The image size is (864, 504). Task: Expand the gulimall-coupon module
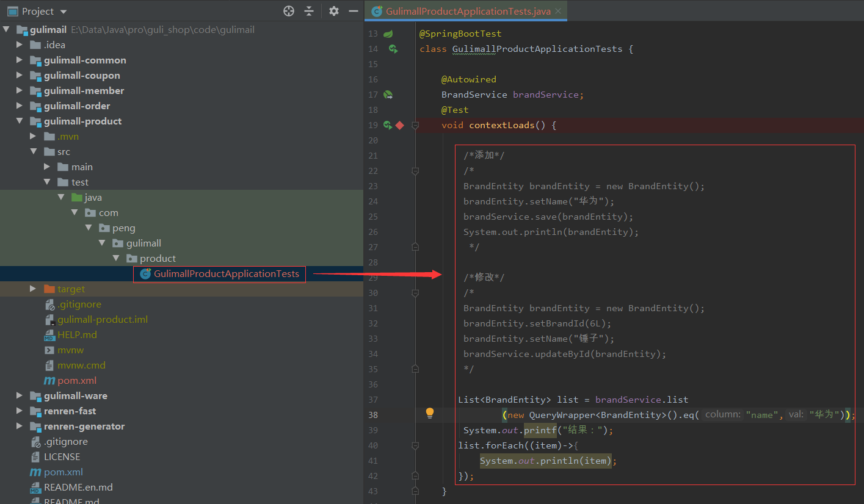[x=20, y=76]
